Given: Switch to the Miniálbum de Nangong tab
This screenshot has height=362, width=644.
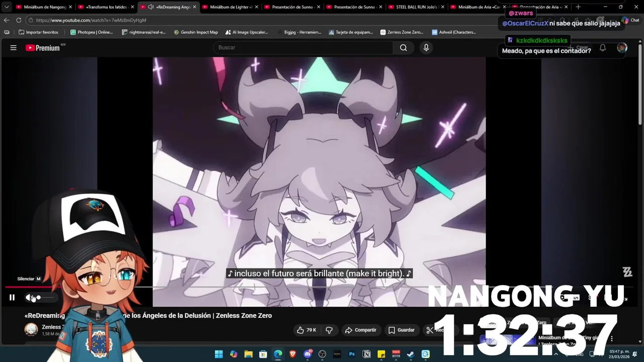Looking at the screenshot, I should (45, 7).
